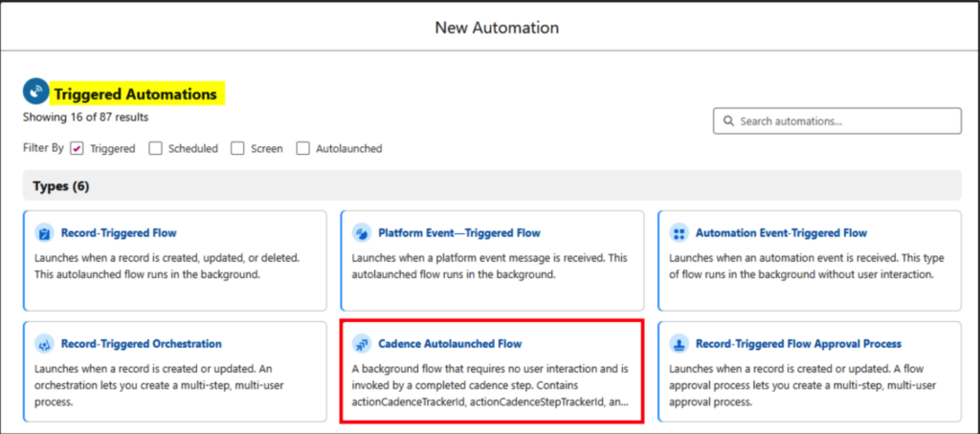Pick the Record-Triggered Flow Approval Process title

coord(799,344)
